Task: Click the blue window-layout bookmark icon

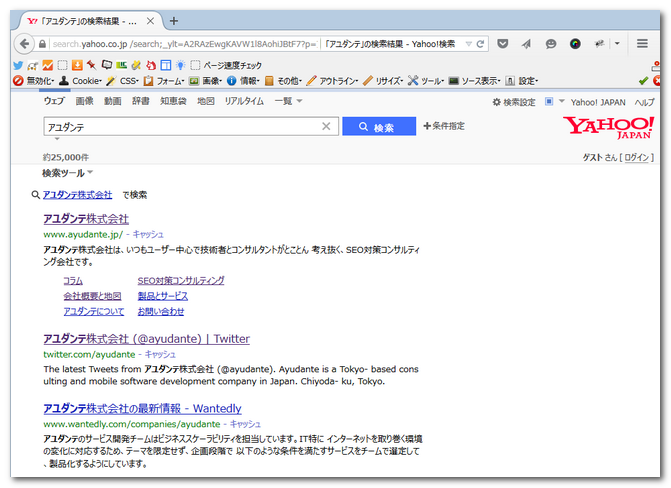Action: (166, 65)
